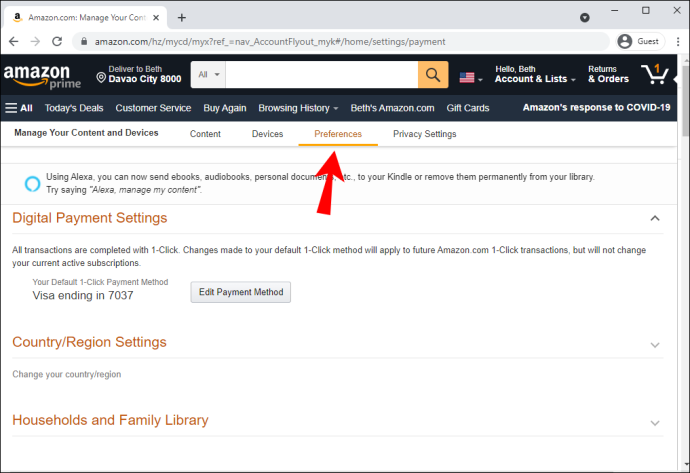Click the page vertical scrollbar thumb
Screen dimensions: 690x473
pyautogui.click(x=685, y=101)
